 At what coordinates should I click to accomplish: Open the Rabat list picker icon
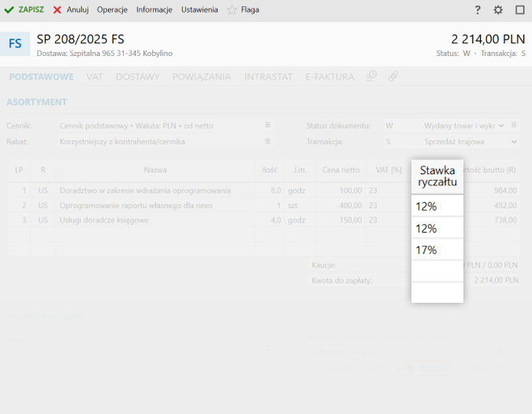267,142
